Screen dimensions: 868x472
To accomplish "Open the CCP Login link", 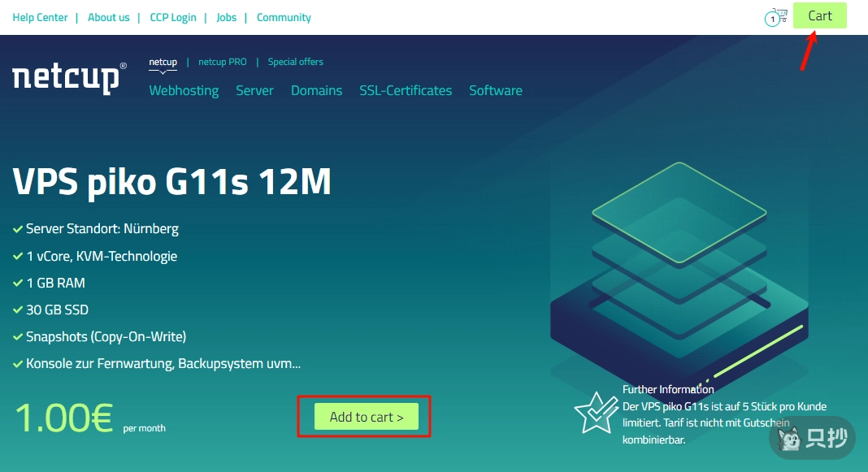I will 173,17.
